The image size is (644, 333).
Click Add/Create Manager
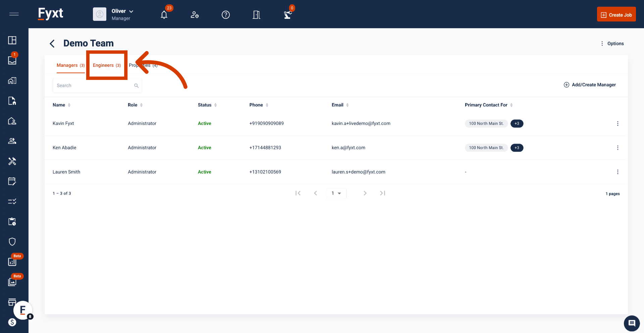[590, 85]
